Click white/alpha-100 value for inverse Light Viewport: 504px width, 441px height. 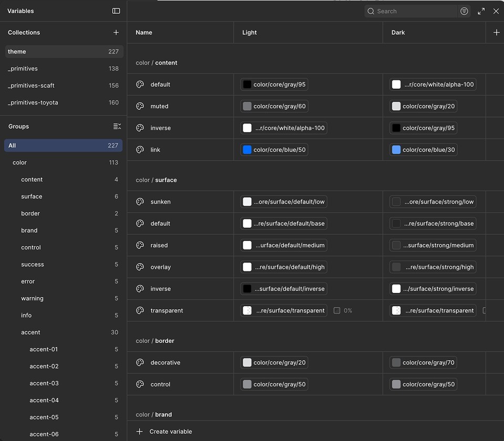(x=284, y=128)
